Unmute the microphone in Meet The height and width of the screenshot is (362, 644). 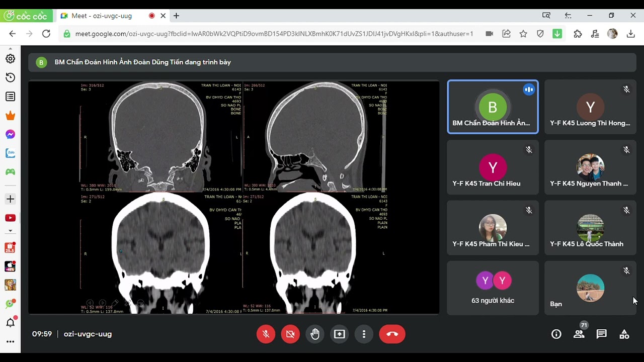pyautogui.click(x=266, y=334)
